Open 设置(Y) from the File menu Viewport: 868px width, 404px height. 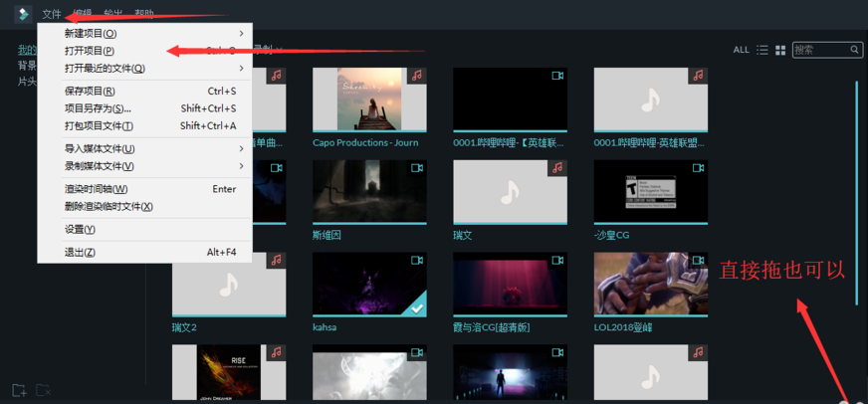pos(145,229)
